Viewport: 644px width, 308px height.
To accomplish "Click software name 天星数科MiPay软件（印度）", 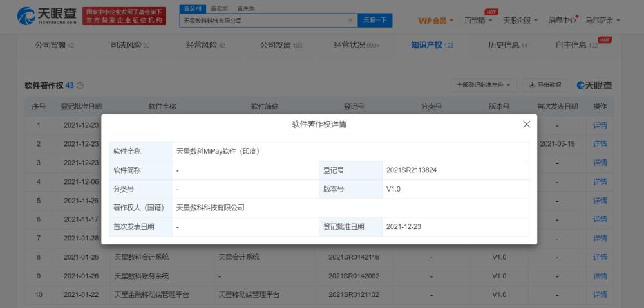I will pyautogui.click(x=218, y=151).
